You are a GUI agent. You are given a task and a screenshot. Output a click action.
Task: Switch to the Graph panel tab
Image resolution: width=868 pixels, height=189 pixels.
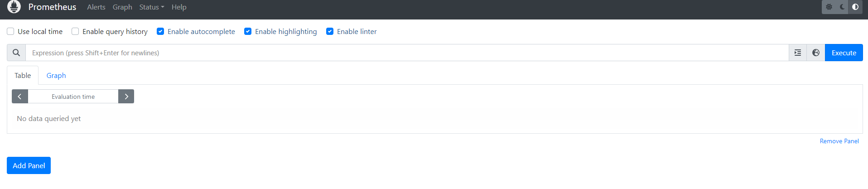pos(56,75)
